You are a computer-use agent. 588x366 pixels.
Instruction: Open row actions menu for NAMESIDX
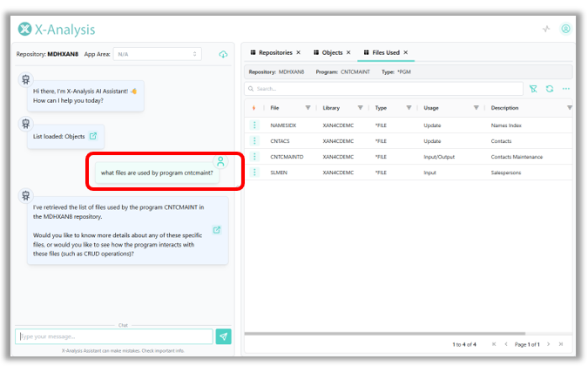click(255, 125)
